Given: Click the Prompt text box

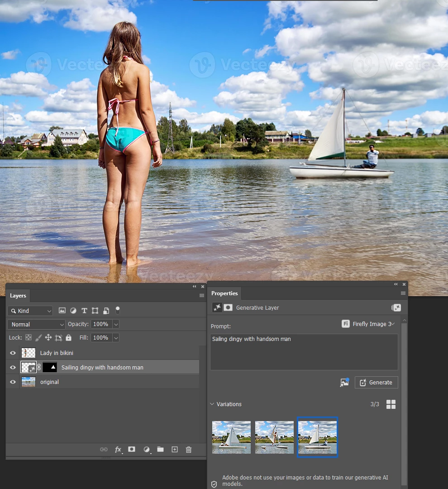Looking at the screenshot, I should coord(304,352).
